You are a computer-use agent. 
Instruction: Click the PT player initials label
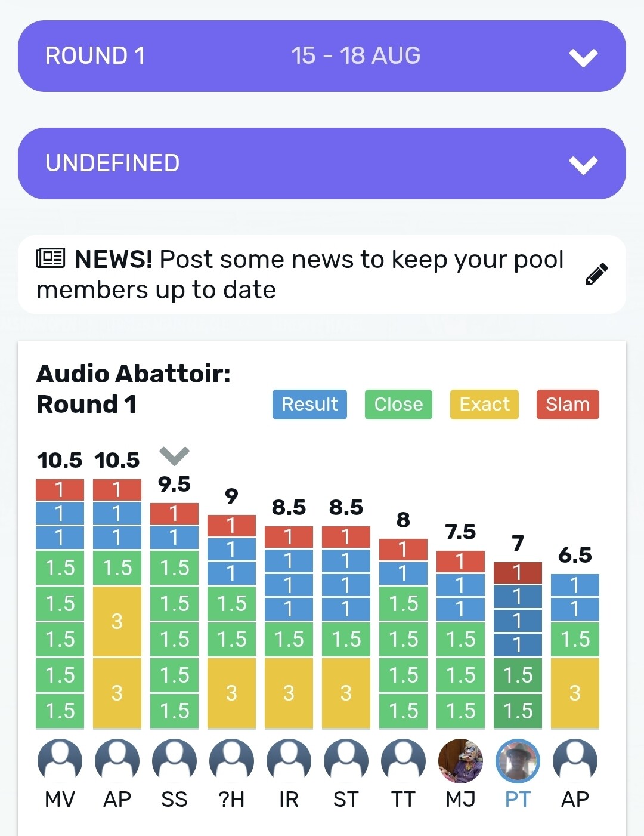518,799
